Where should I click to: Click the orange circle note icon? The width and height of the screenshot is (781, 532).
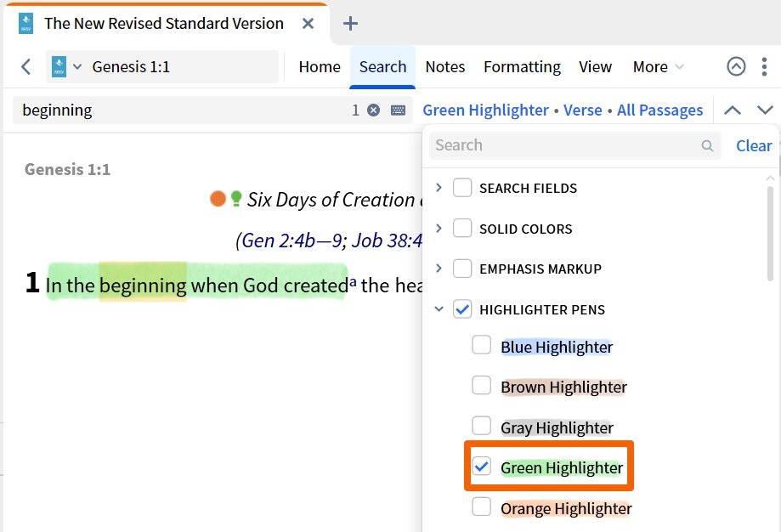tap(218, 198)
